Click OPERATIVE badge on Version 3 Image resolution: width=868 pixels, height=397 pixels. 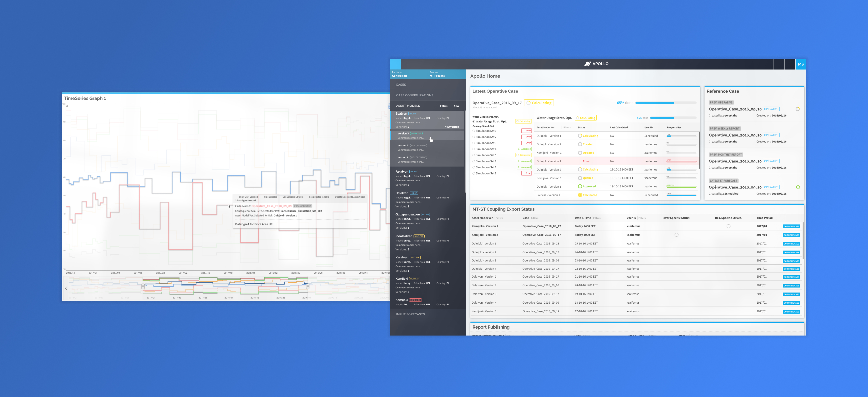click(x=416, y=133)
